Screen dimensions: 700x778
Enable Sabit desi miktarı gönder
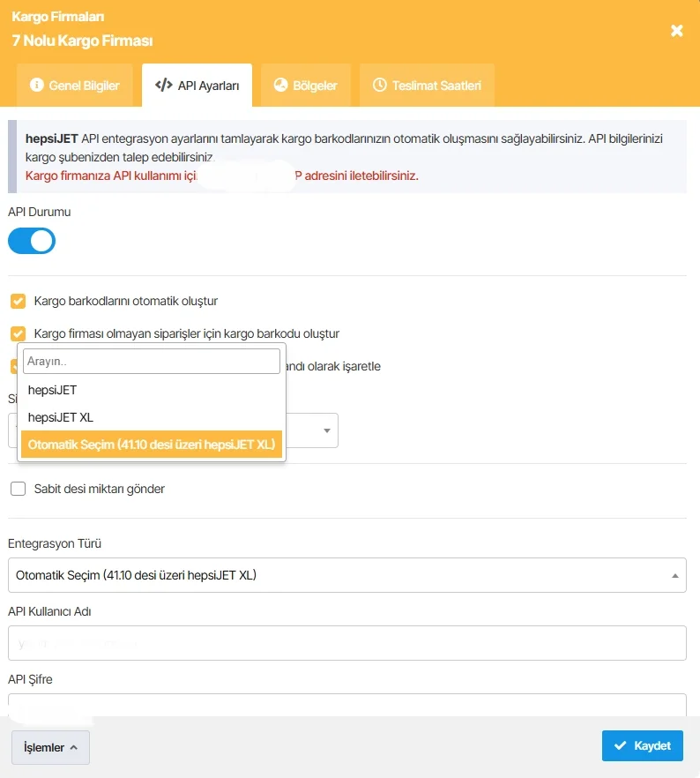(19, 489)
